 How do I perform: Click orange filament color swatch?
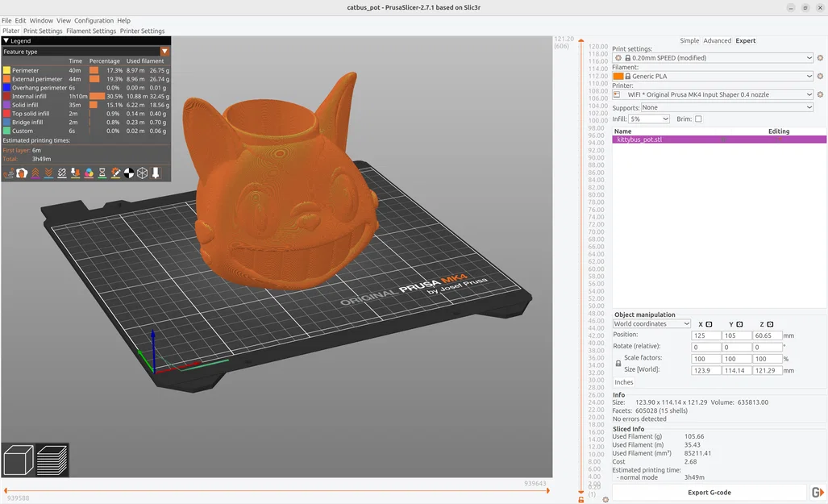618,76
